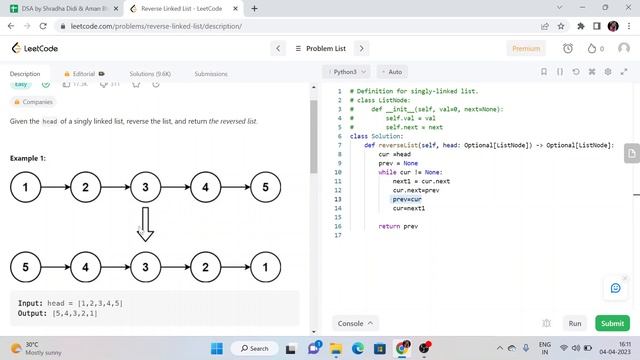Image resolution: width=640 pixels, height=360 pixels.
Task: Click the share page icon in address bar
Action: pos(544,26)
